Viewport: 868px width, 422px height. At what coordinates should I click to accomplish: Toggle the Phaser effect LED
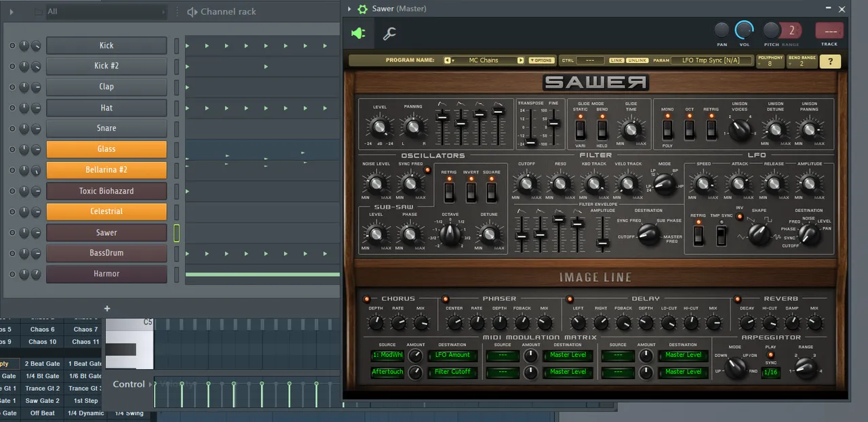pyautogui.click(x=446, y=299)
